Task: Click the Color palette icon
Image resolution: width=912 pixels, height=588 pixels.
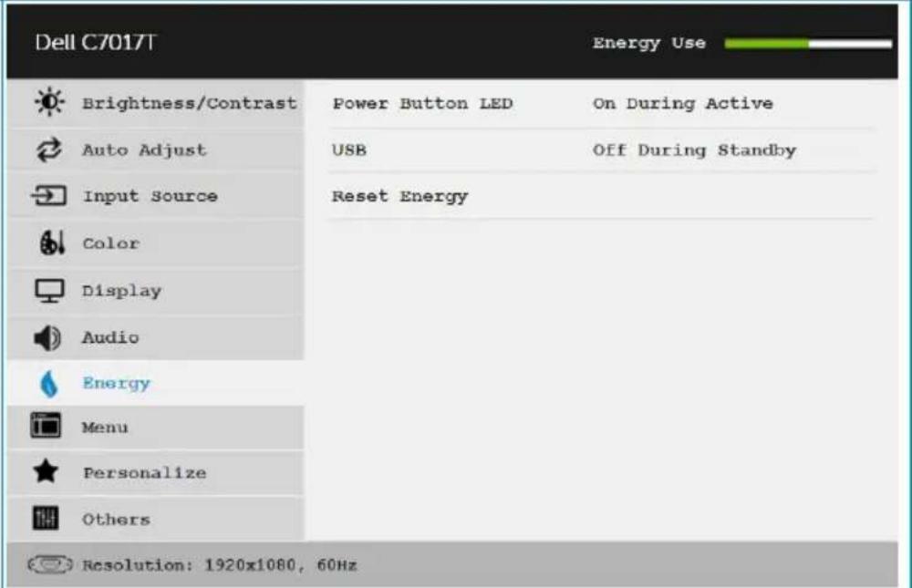Action: [52, 242]
